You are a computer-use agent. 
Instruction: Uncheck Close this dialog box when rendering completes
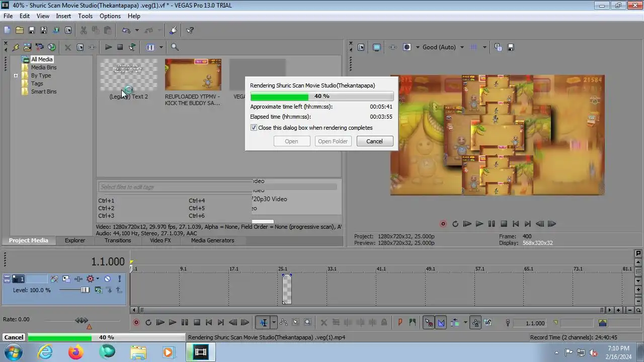point(254,128)
